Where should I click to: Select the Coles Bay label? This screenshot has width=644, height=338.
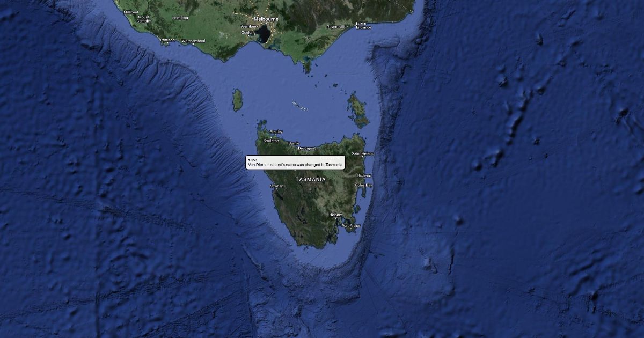click(363, 185)
